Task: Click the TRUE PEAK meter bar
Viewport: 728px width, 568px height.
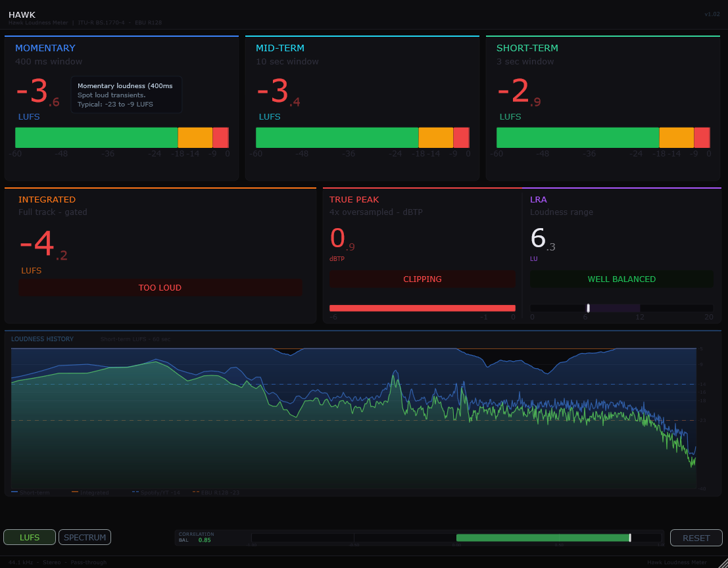Action: pyautogui.click(x=422, y=307)
